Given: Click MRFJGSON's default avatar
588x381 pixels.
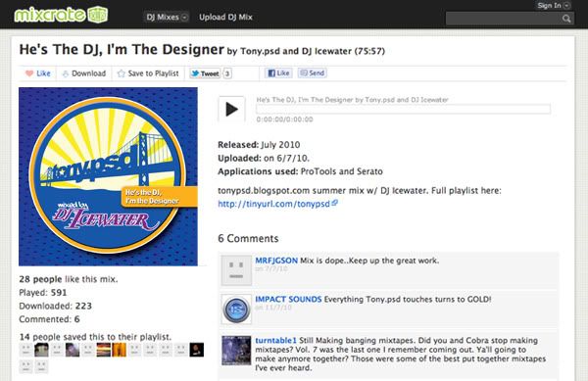Looking at the screenshot, I should pyautogui.click(x=236, y=270).
